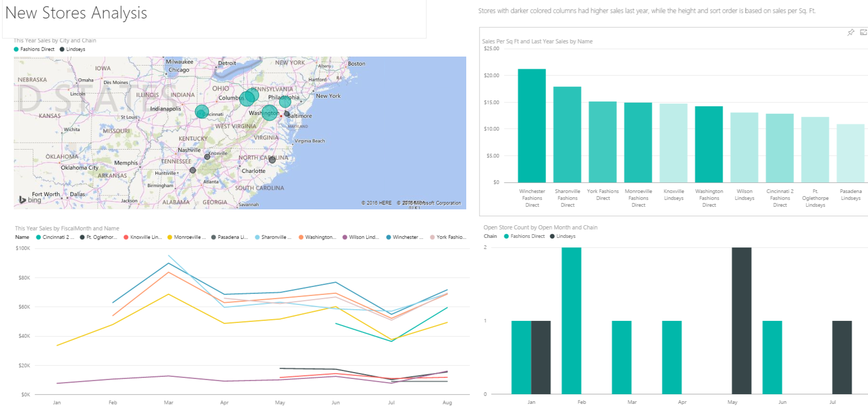Click the Feb label under Open Store Count chart
This screenshot has width=868, height=406.
coord(581,402)
